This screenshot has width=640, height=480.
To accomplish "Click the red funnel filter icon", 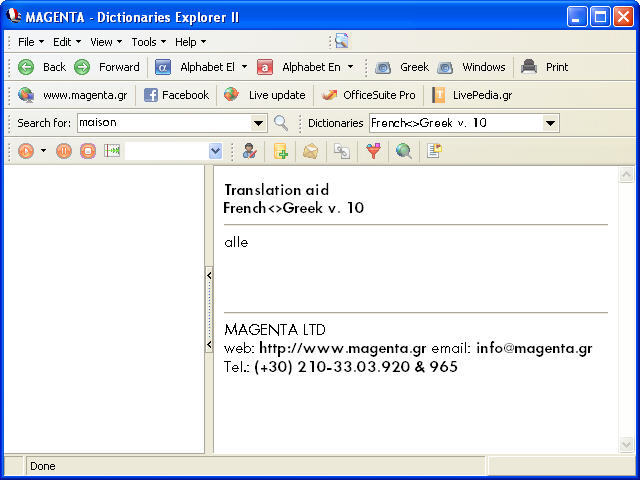I will point(373,151).
